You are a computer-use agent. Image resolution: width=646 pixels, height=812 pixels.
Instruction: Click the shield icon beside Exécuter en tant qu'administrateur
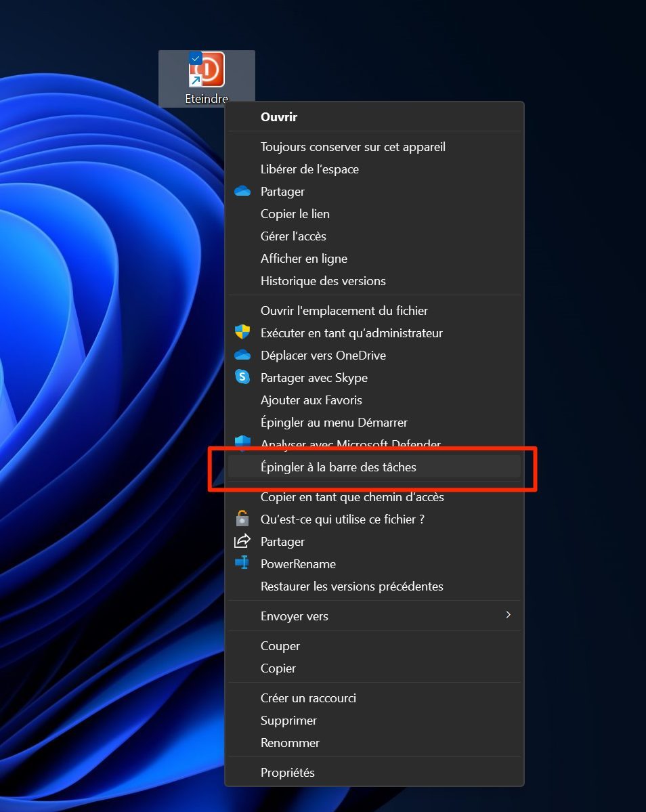coord(242,333)
